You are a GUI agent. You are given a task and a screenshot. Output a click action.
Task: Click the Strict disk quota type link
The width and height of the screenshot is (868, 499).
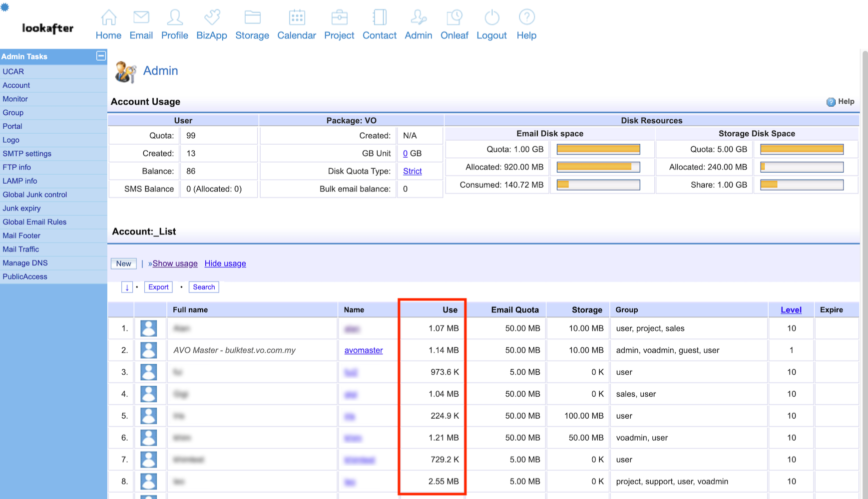(413, 171)
